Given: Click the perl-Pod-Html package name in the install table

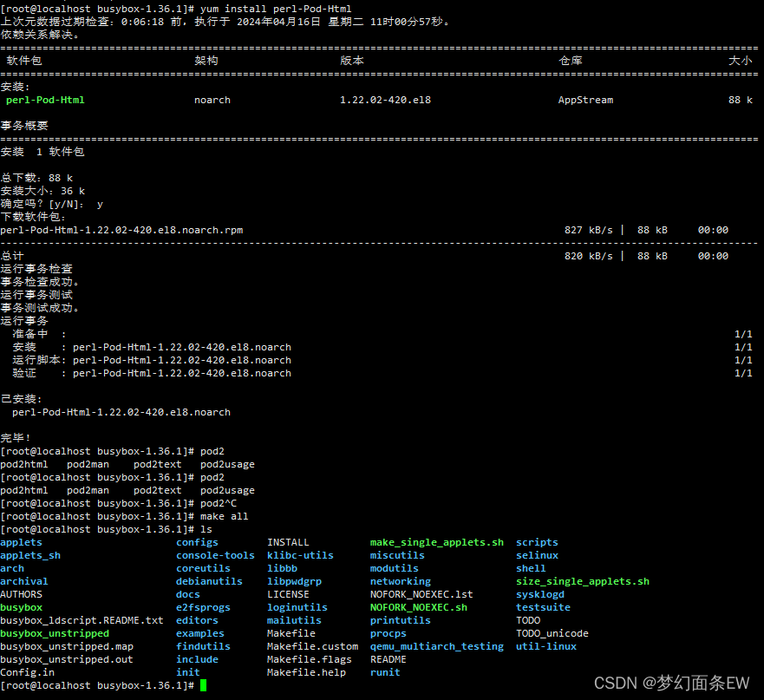Looking at the screenshot, I should [45, 99].
